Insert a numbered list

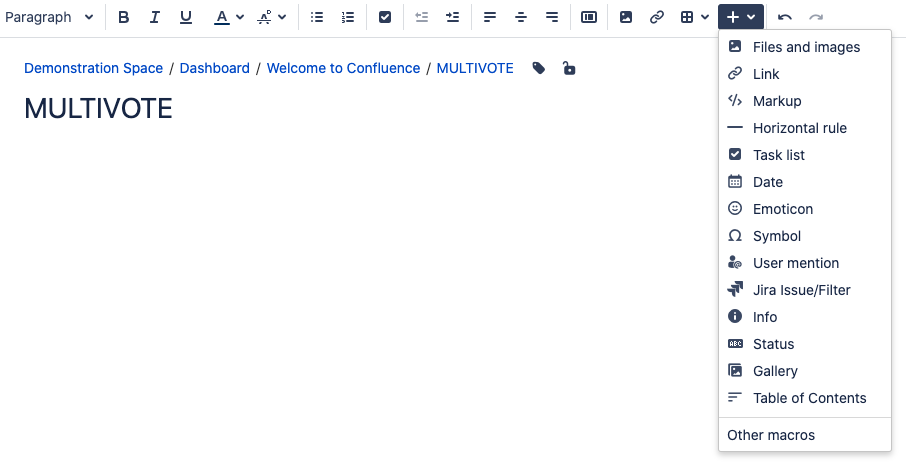point(348,17)
